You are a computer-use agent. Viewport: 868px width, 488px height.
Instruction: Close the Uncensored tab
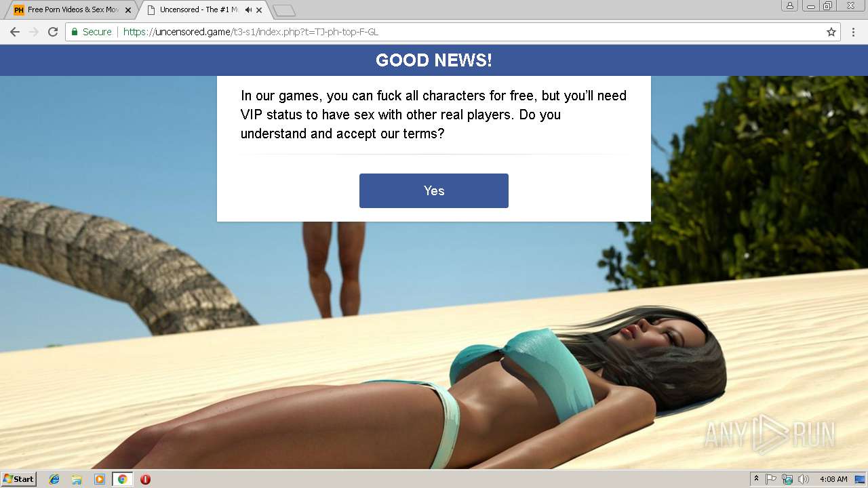259,10
